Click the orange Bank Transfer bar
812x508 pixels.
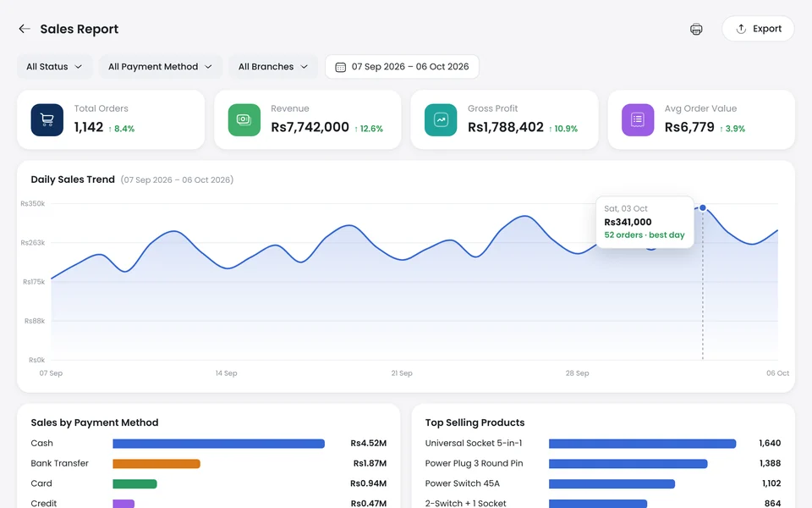click(x=156, y=463)
